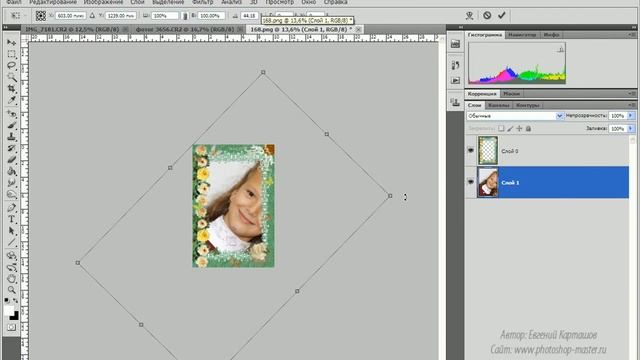
Task: Select the Eyedropper tool
Action: (x=11, y=100)
